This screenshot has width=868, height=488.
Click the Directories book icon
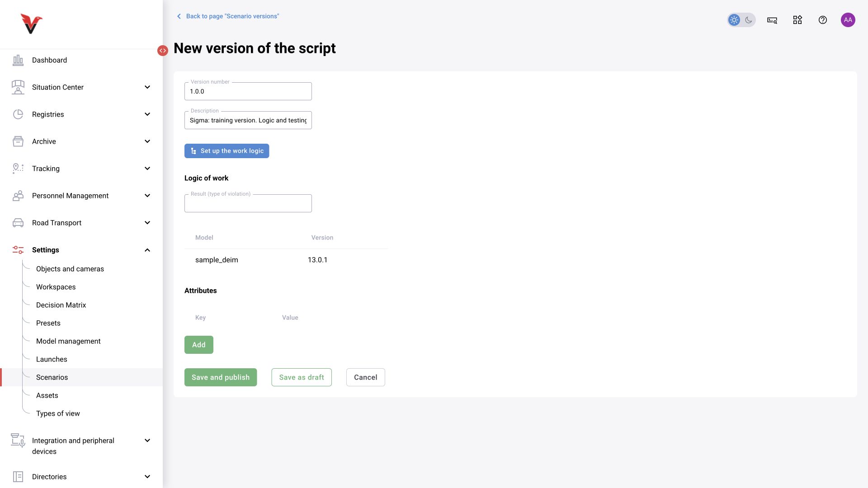(x=18, y=477)
